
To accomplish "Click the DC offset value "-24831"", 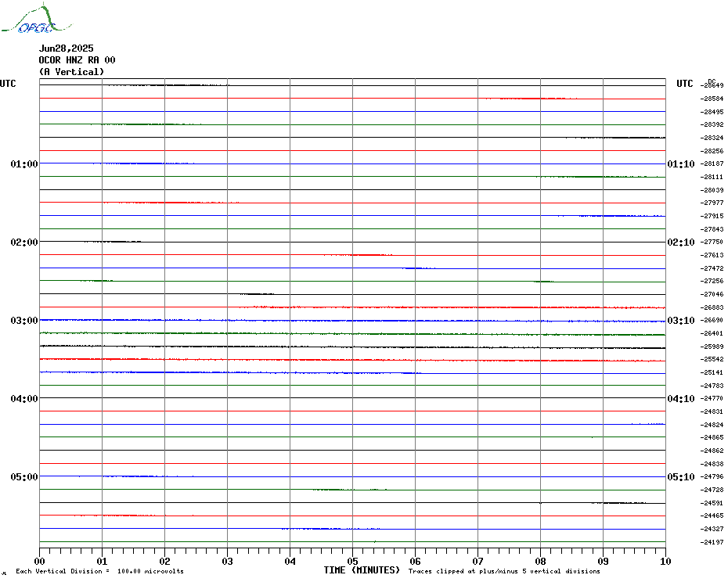I will tap(712, 411).
